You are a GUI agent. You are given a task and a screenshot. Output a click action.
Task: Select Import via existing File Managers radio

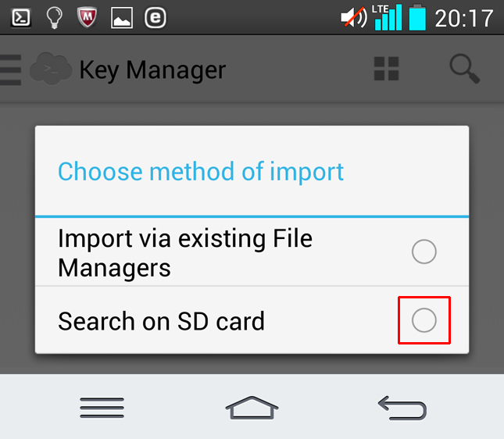pos(424,252)
